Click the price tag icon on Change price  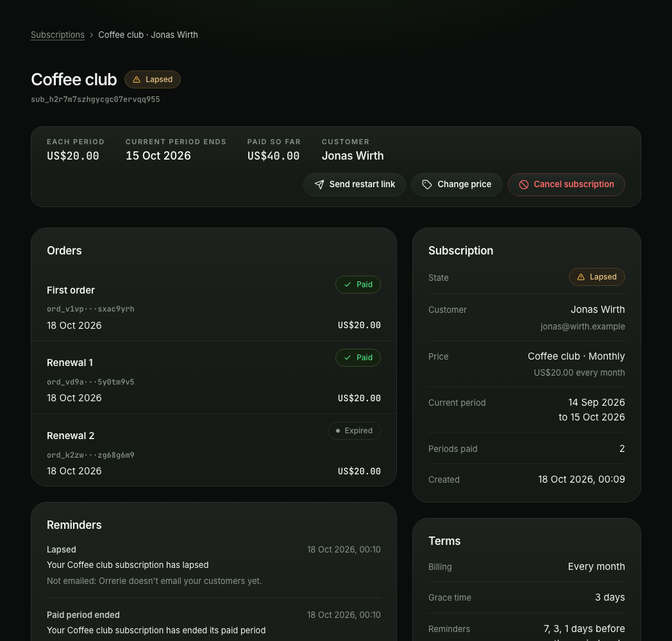(427, 185)
